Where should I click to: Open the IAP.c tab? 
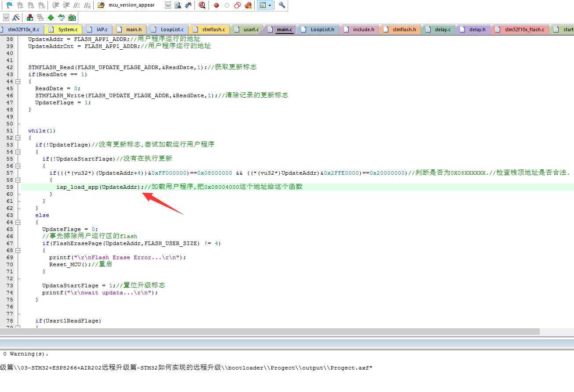pos(98,29)
